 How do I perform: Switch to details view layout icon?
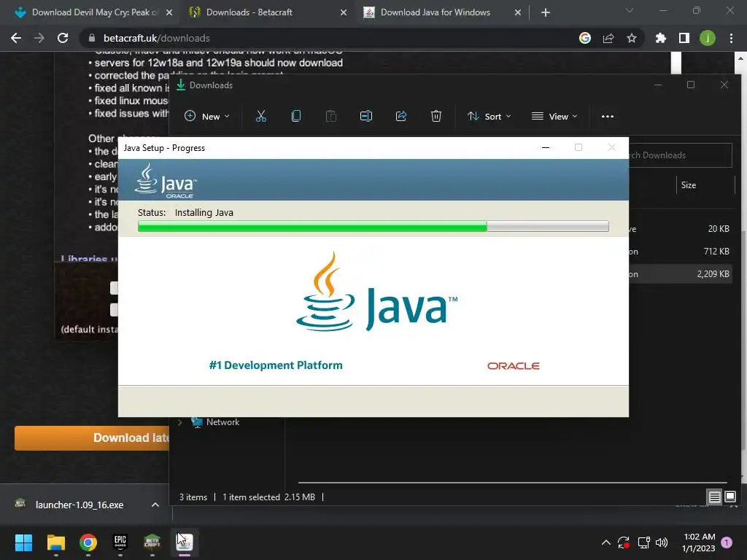(714, 497)
